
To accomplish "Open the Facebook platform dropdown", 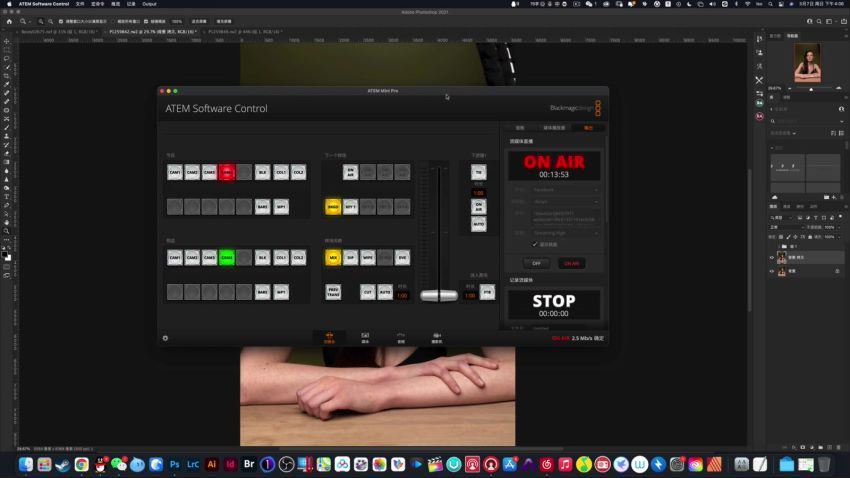I will click(x=566, y=190).
